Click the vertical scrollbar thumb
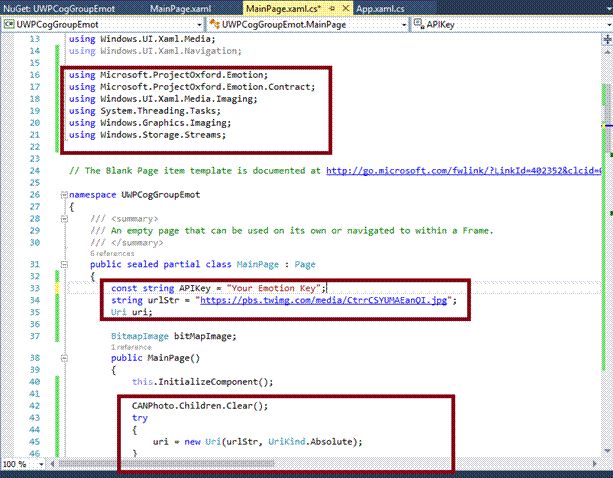The width and height of the screenshot is (613, 478). click(x=607, y=118)
